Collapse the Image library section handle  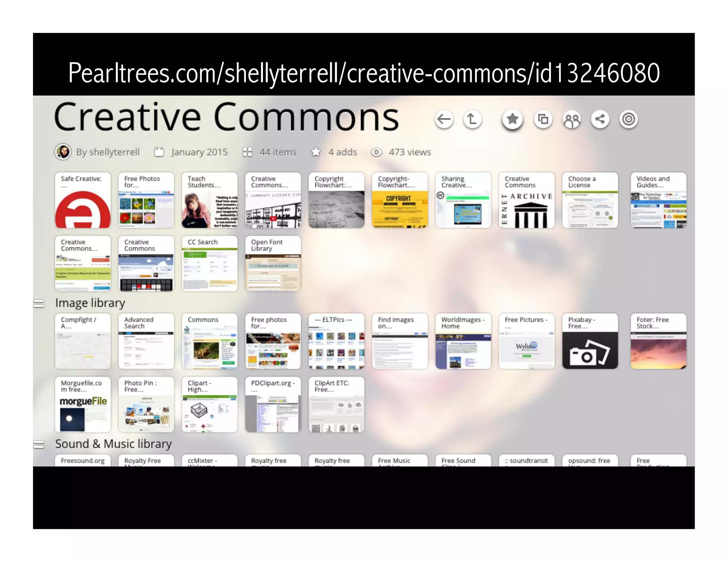tap(39, 303)
